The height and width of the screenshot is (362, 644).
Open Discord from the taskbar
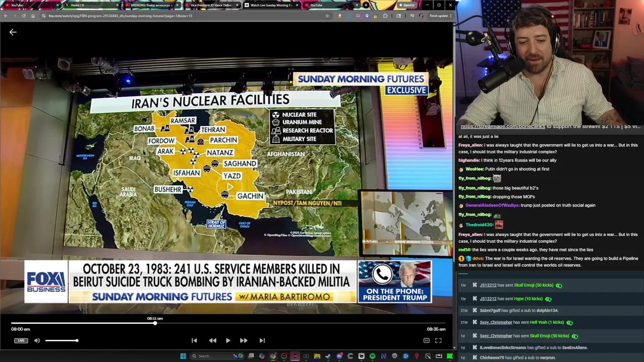(x=339, y=356)
